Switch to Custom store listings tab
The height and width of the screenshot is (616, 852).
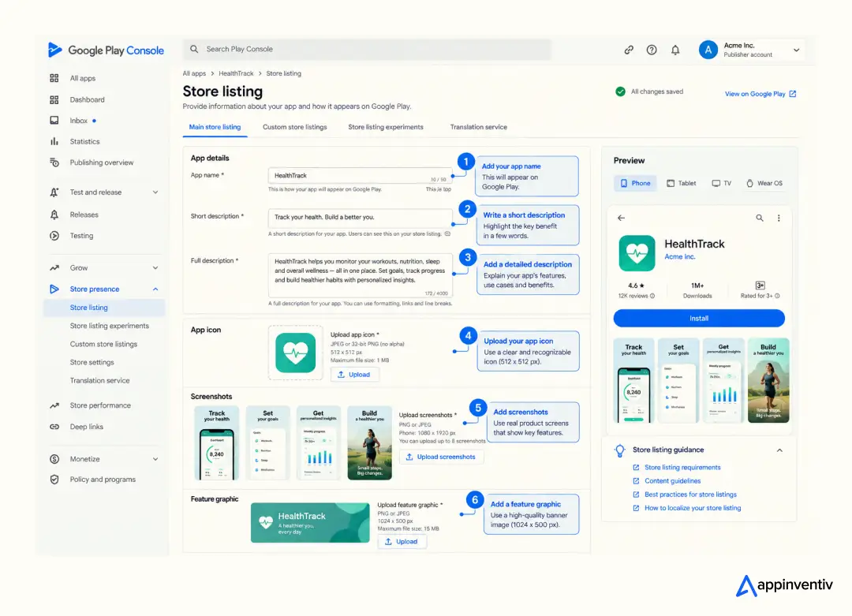[x=295, y=127]
